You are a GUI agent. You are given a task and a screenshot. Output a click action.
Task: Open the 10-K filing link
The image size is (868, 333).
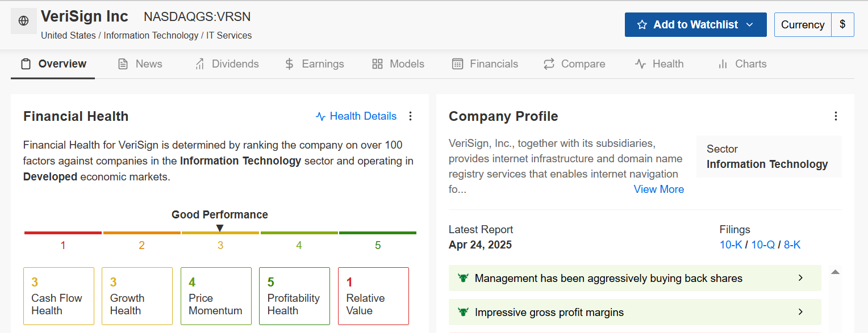click(x=731, y=245)
